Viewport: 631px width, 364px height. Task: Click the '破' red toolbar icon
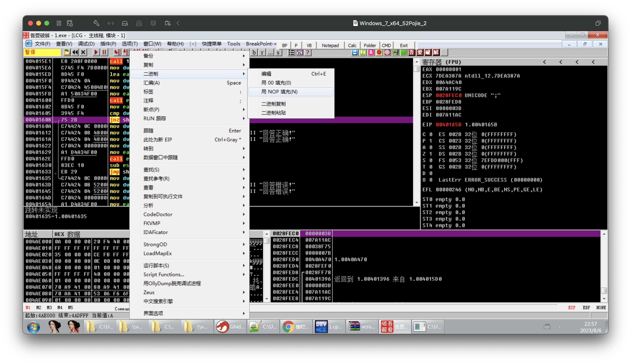click(x=428, y=52)
